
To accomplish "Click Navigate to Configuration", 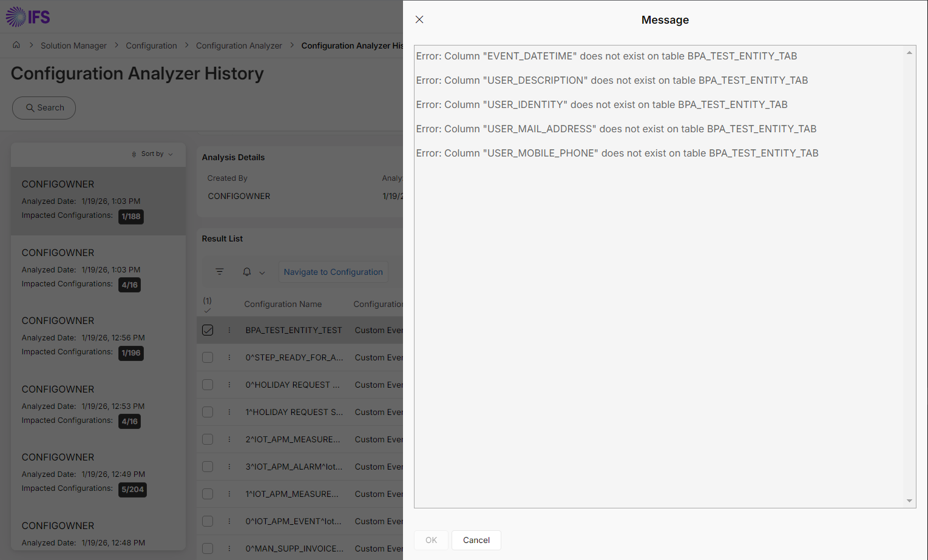I will [x=333, y=272].
